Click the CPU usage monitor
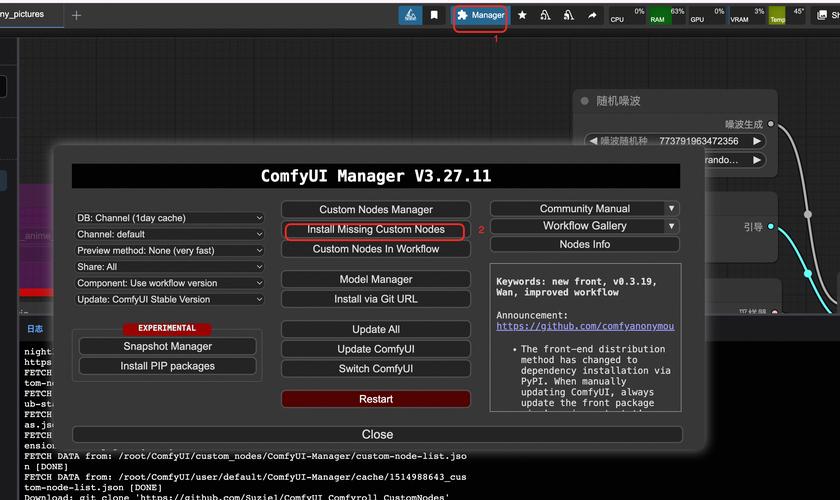 pyautogui.click(x=627, y=16)
